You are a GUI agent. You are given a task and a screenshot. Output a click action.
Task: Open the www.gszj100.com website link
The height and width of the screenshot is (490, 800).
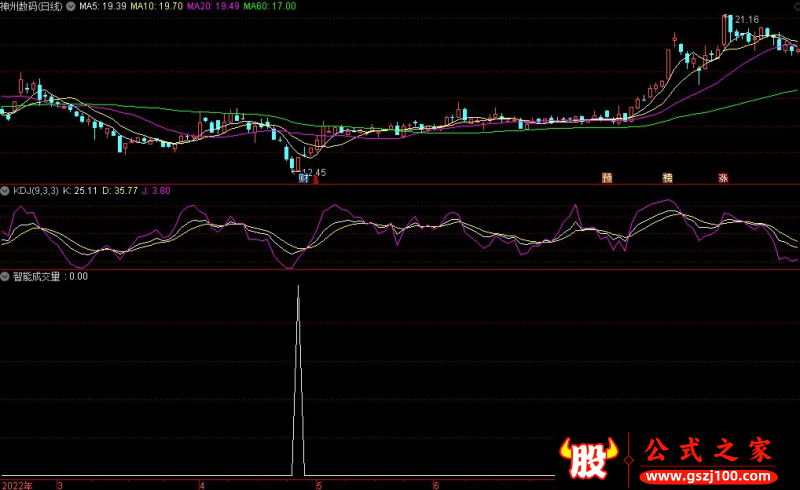[x=709, y=477]
